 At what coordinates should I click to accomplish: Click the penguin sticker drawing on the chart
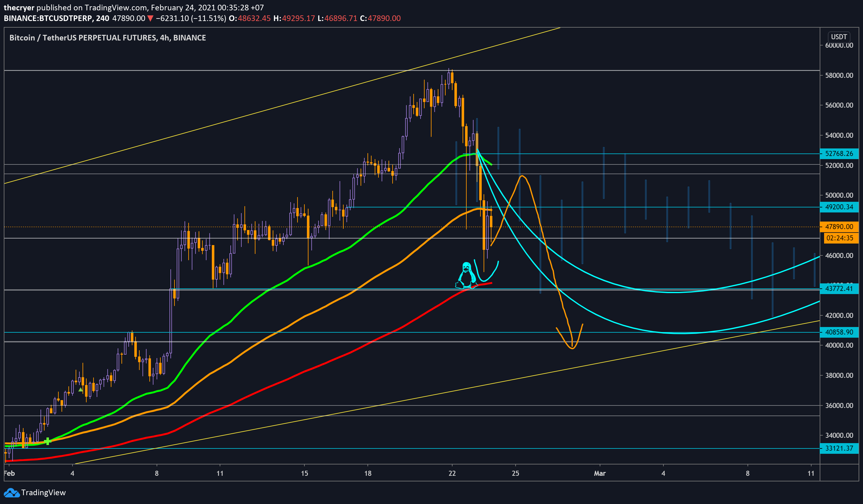466,275
